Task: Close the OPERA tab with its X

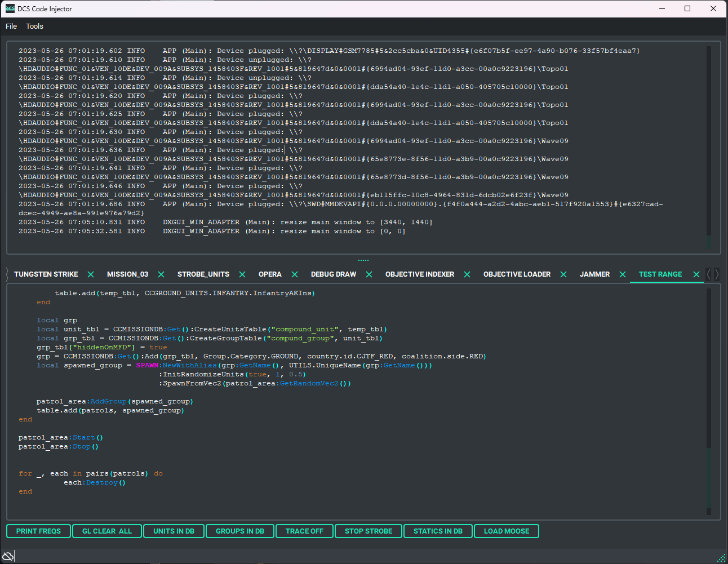Action: point(294,274)
